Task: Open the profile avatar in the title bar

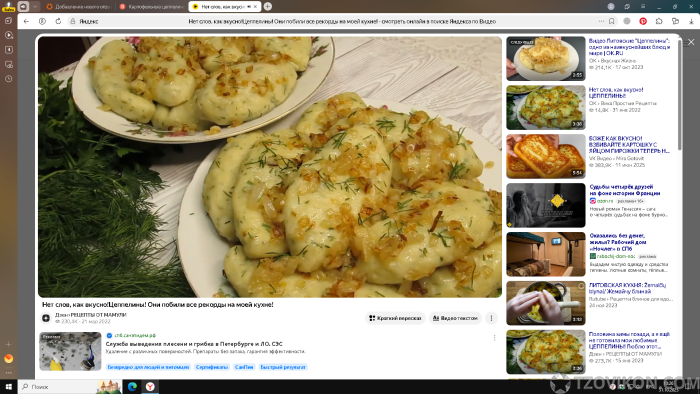Action: click(611, 6)
